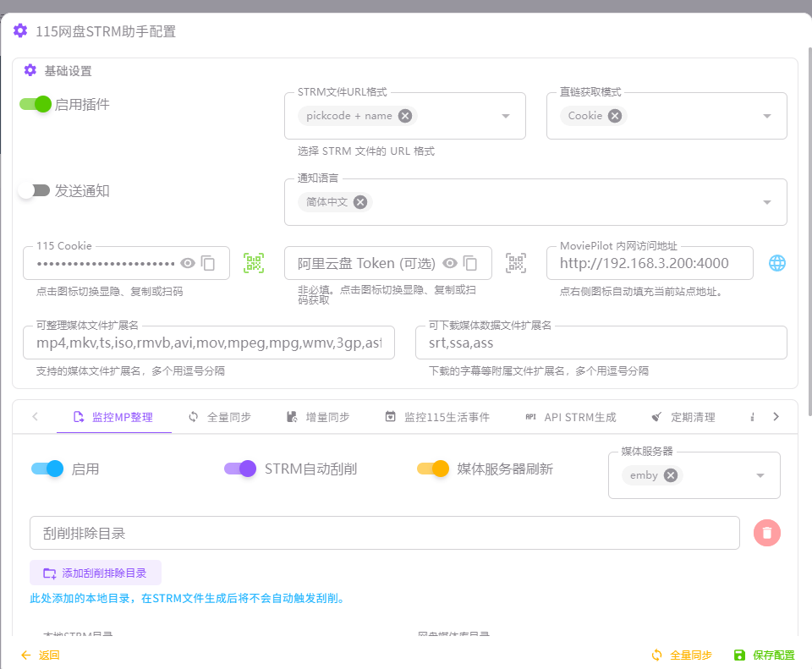
Task: Toggle the 启用插件 switch
Action: coord(36,104)
